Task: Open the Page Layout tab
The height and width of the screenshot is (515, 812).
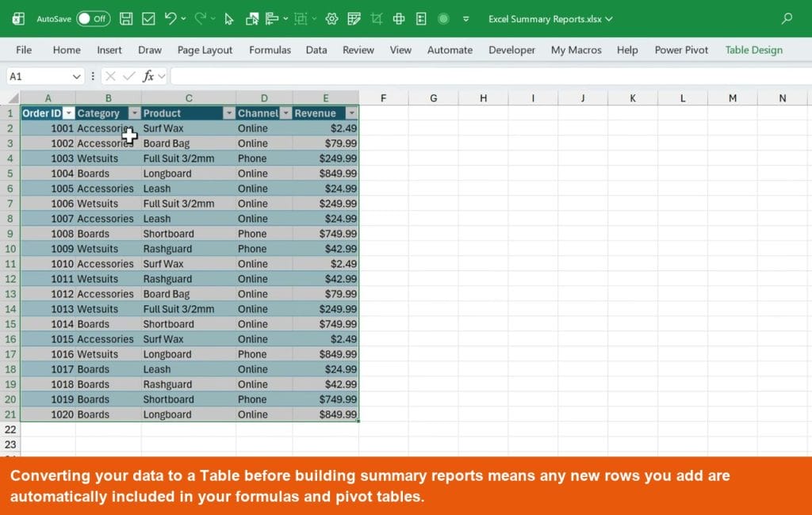Action: pos(205,50)
